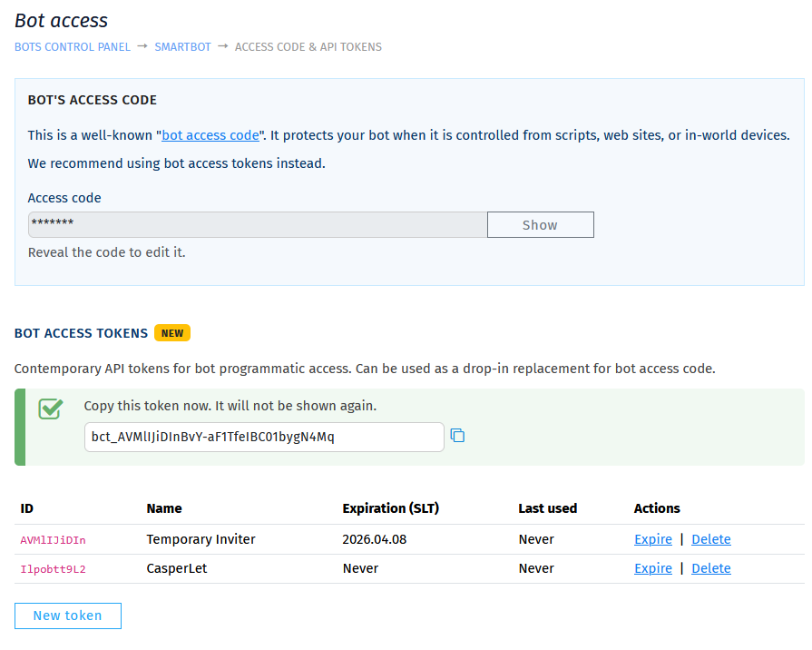Click the green checkmark success icon
The width and height of the screenshot is (812, 650).
(51, 409)
